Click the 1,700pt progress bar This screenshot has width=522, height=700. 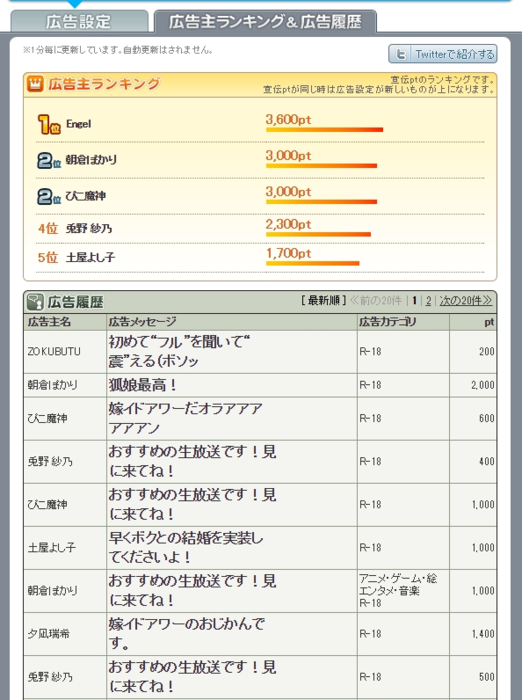click(313, 263)
